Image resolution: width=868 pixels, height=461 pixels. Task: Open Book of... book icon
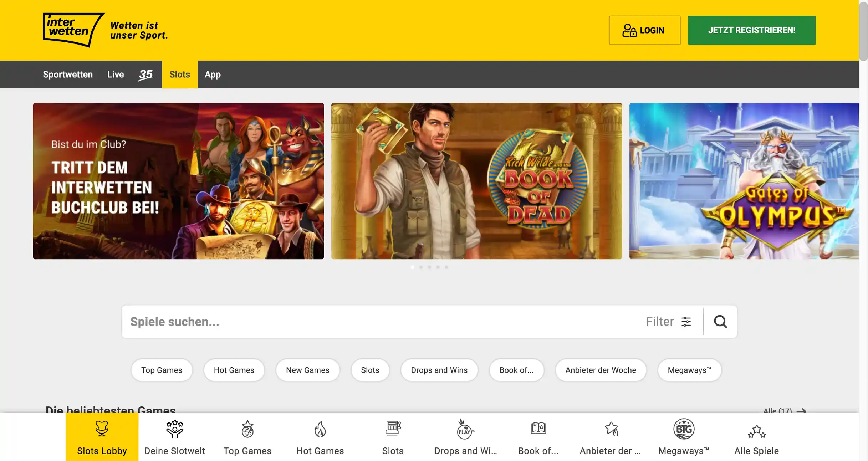(x=538, y=428)
